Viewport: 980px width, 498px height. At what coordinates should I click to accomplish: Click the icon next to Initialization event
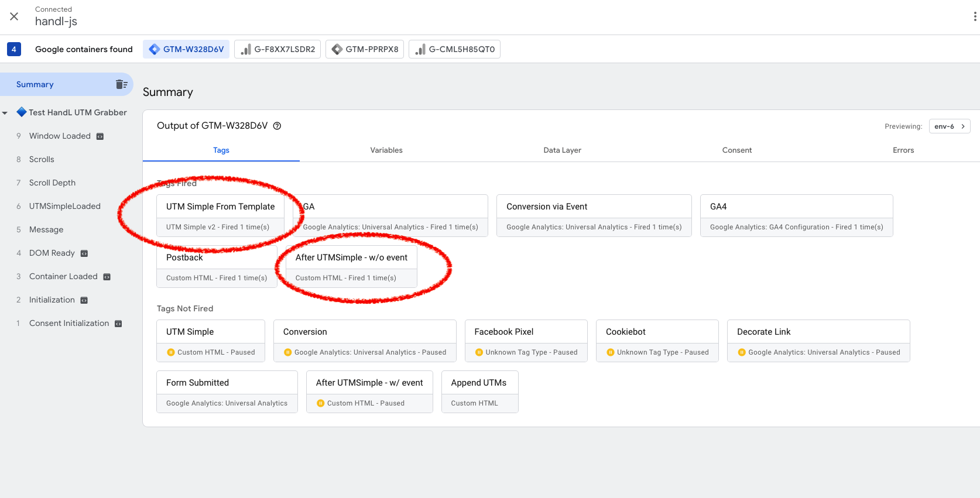point(84,300)
